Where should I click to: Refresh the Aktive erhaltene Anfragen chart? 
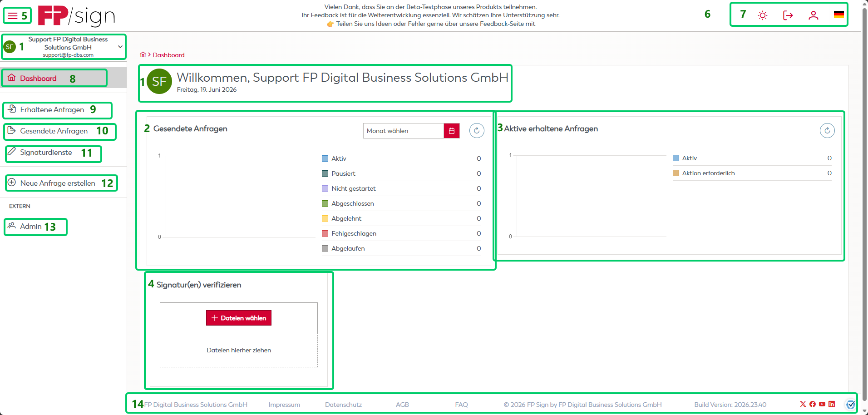click(827, 131)
